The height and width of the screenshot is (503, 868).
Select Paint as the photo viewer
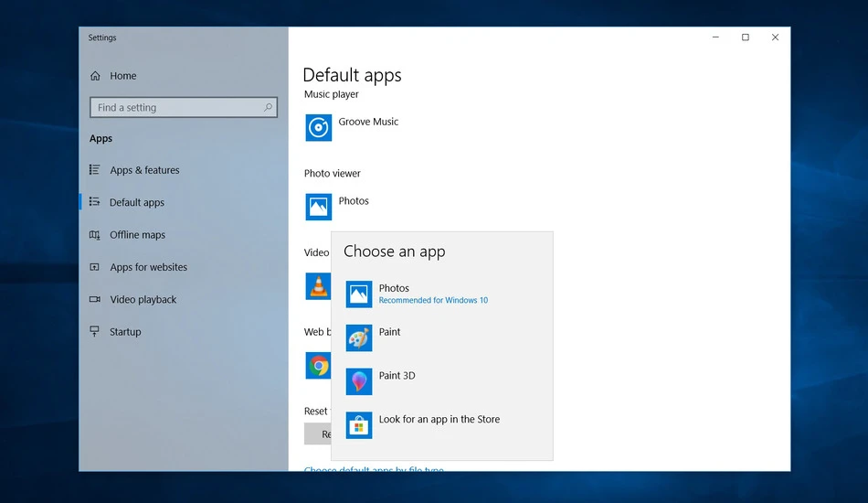389,332
